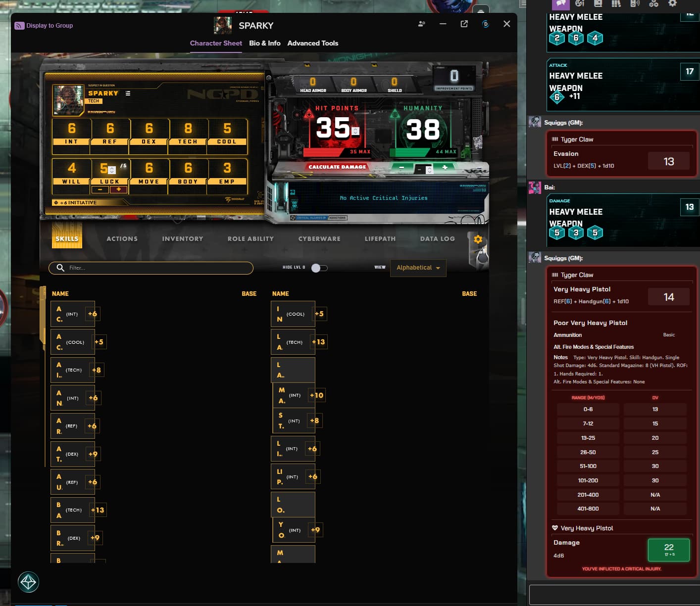Decrease Luck with the minus button
The image size is (700, 606).
pyautogui.click(x=100, y=189)
